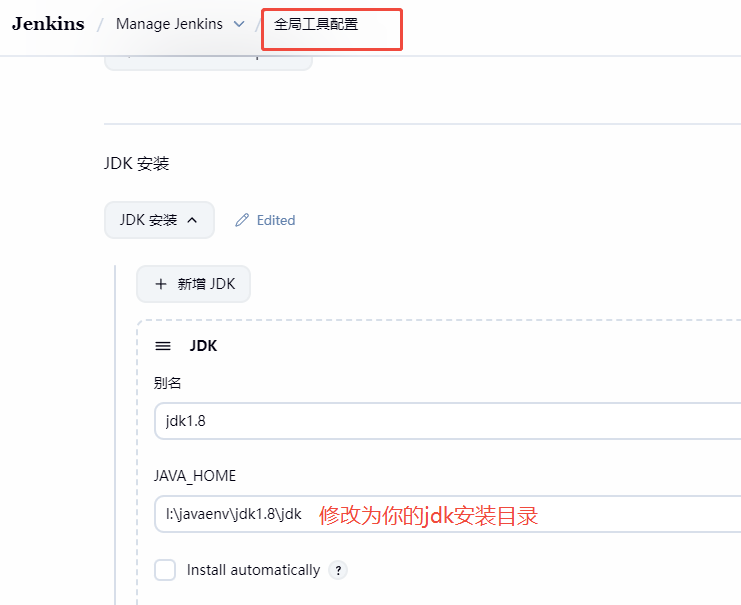Click the 别名 label
Viewport: 741px width, 605px height.
tap(167, 382)
